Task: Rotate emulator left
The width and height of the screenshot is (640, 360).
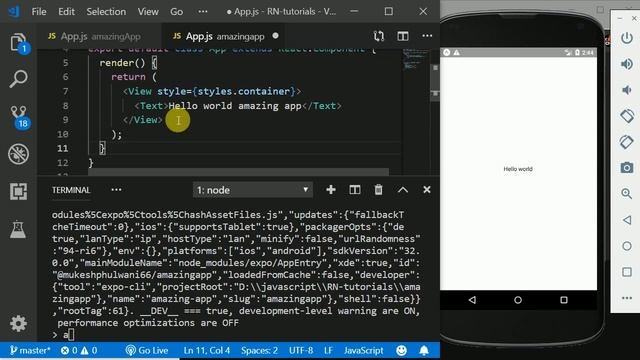Action: (627, 116)
